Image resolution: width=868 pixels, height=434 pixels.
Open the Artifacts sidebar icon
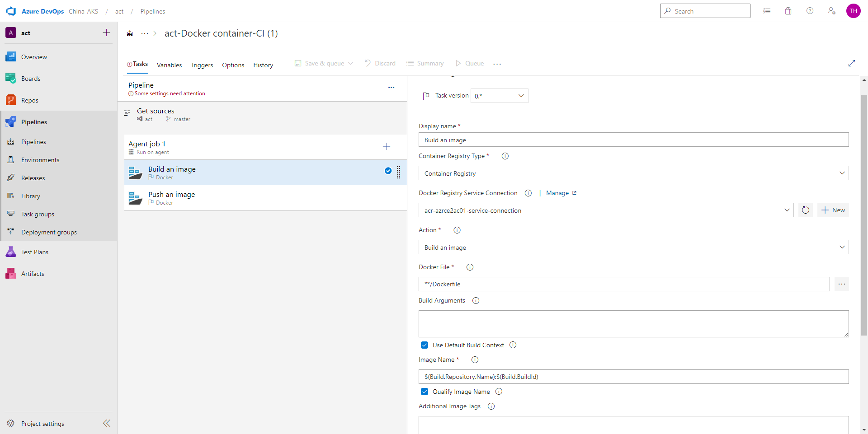pos(11,274)
